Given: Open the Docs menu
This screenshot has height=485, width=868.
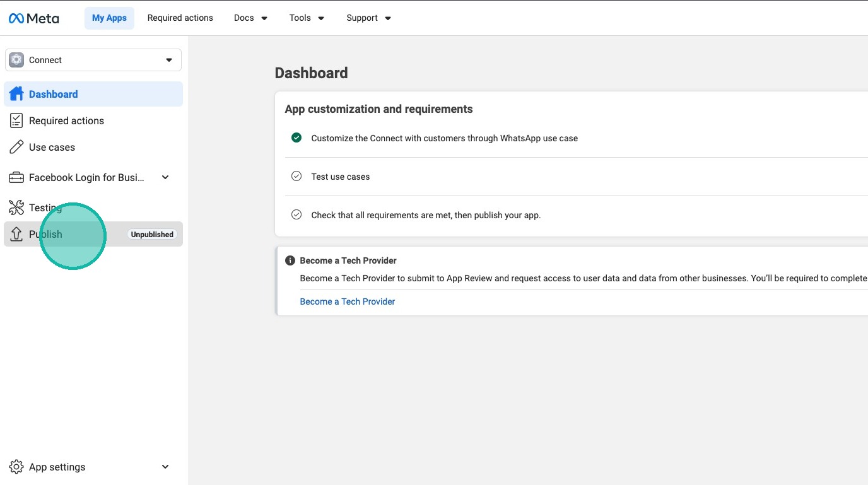Looking at the screenshot, I should coord(250,18).
